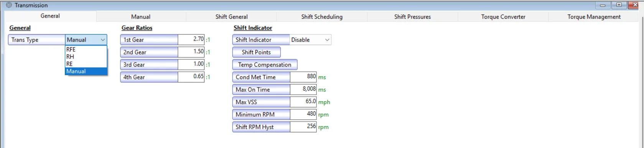Click the Max VSS label
This screenshot has width=644, height=148.
point(261,102)
